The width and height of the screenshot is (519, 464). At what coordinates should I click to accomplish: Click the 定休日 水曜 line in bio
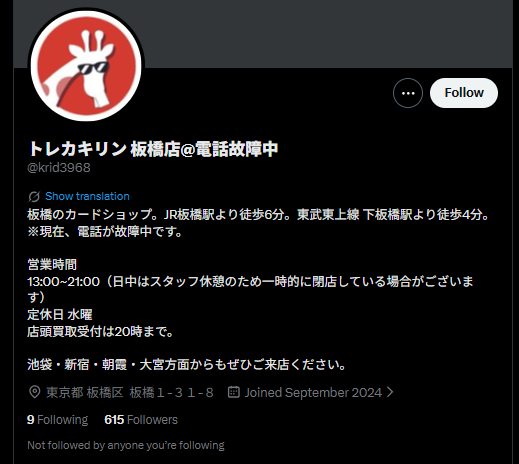60,315
